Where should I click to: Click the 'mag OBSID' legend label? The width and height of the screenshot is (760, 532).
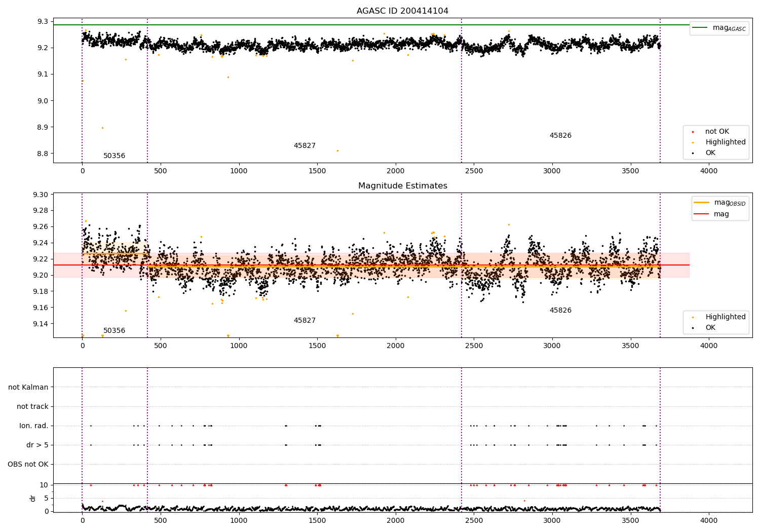pyautogui.click(x=730, y=203)
